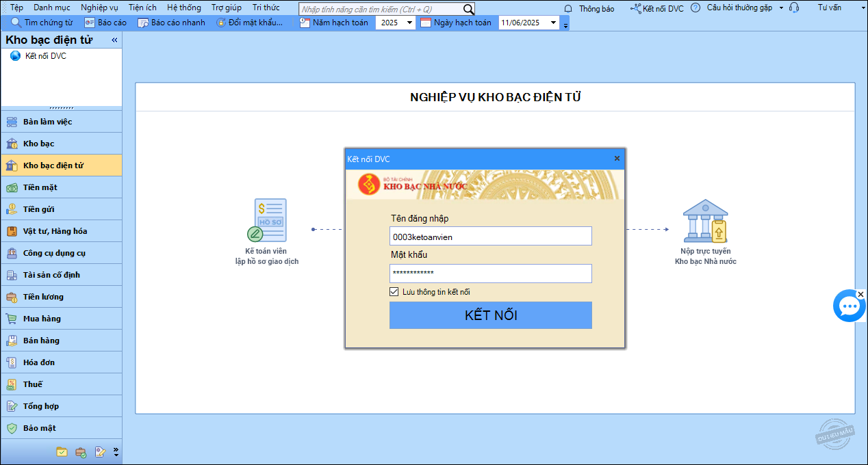Click the document with pencil icon
868x465 pixels.
(100, 452)
